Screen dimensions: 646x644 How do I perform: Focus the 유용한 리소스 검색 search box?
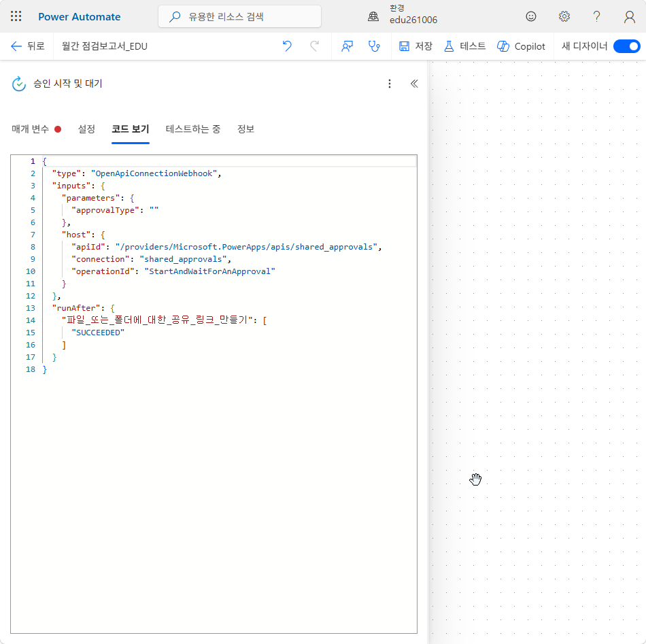point(239,16)
